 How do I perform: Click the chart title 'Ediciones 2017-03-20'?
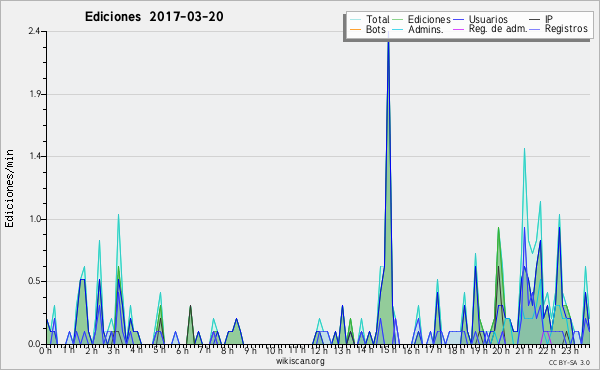coord(154,17)
